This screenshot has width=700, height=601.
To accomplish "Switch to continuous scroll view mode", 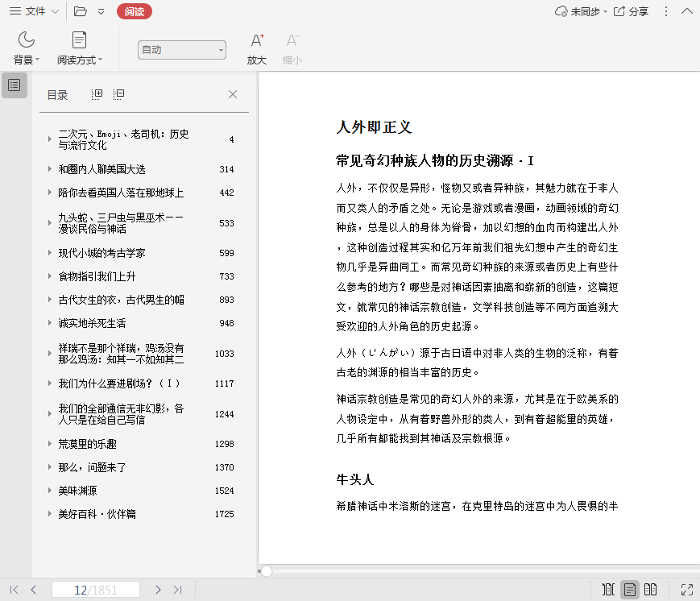I will pos(609,590).
